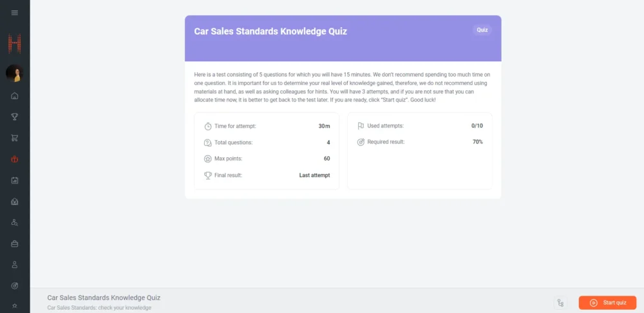Click the Car Sales Standards Knowledge Quiz title in the footer
The width and height of the screenshot is (644, 313).
[x=104, y=298]
